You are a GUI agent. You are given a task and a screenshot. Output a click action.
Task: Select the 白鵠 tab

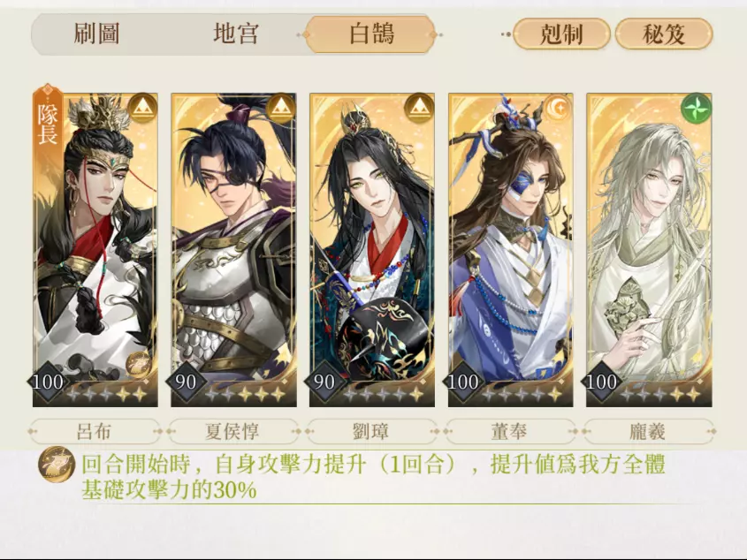[x=371, y=34]
